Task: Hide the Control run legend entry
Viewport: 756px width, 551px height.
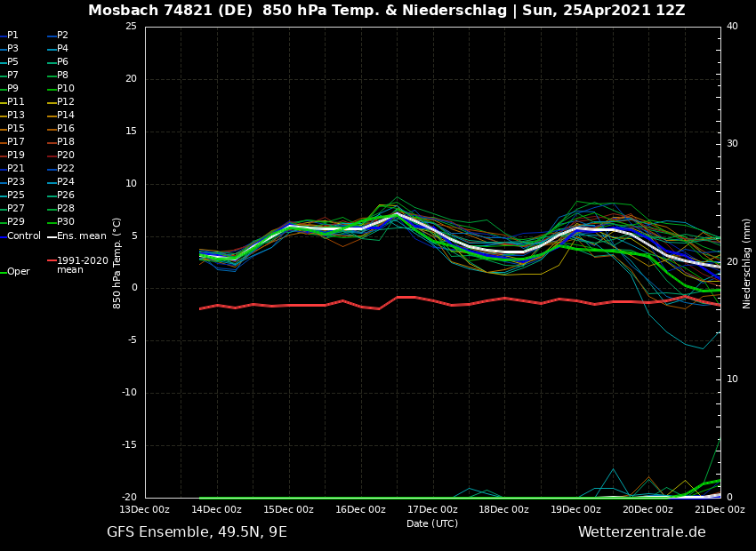Action: tap(23, 236)
